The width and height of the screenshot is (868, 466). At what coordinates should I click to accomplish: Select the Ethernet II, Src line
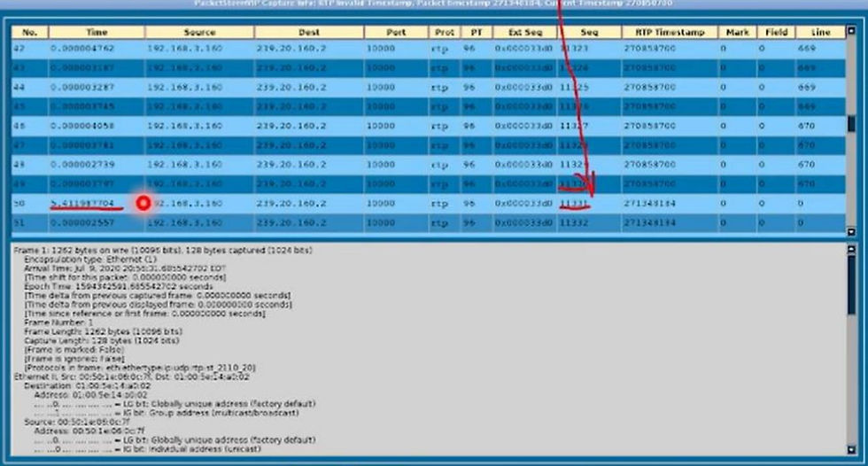coord(132,377)
